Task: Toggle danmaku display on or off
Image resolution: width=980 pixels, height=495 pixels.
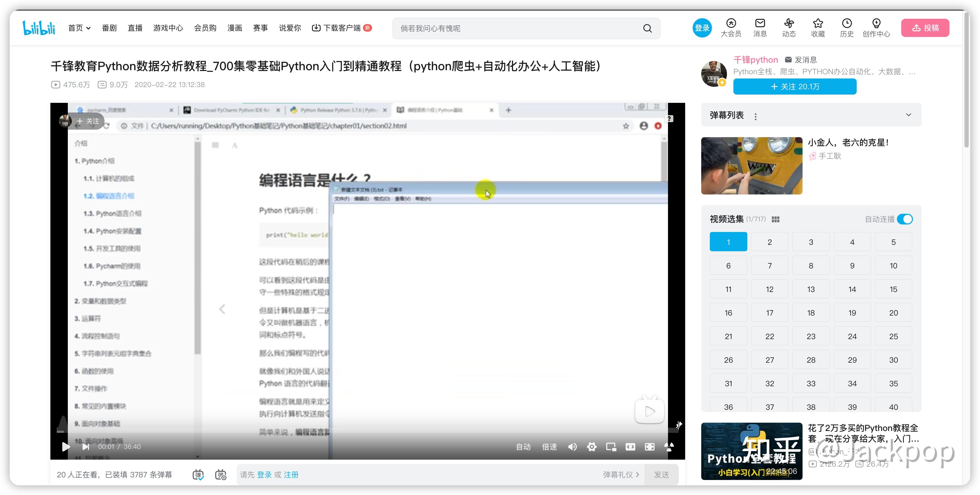Action: 198,474
